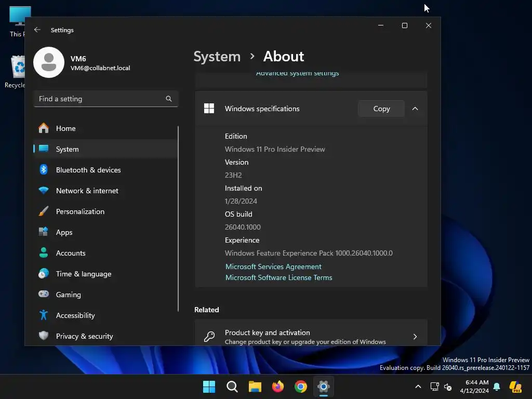
Task: Launch Firefox from taskbar
Action: [278, 387]
